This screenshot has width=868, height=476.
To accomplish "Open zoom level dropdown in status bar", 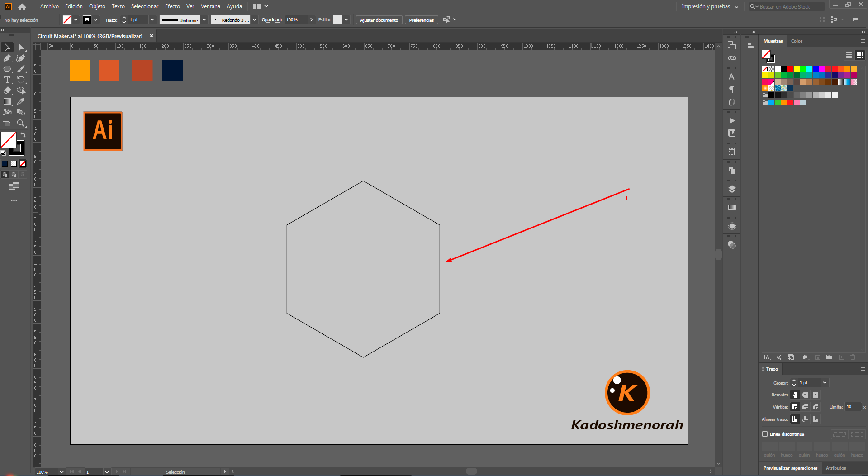I will pos(62,472).
